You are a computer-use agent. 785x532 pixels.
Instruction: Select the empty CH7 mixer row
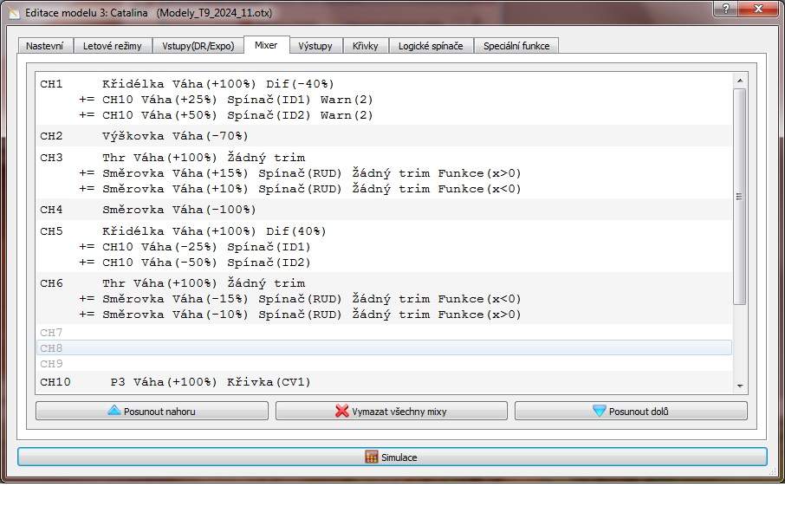(x=384, y=332)
